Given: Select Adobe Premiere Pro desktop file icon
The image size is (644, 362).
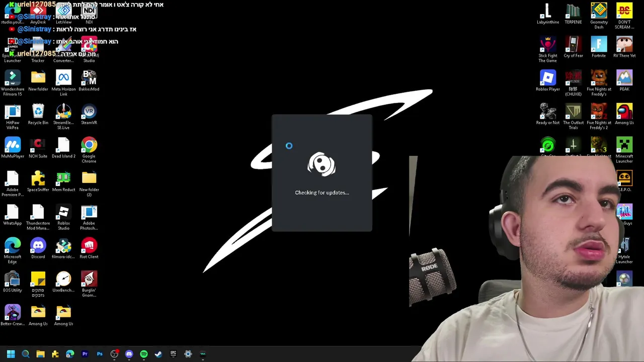Looking at the screenshot, I should [x=13, y=184].
